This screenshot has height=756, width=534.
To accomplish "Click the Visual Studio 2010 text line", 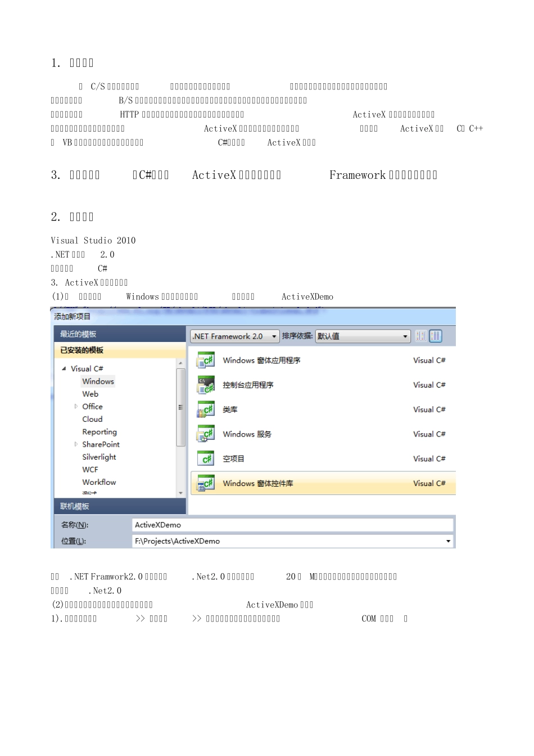I will pos(93,240).
